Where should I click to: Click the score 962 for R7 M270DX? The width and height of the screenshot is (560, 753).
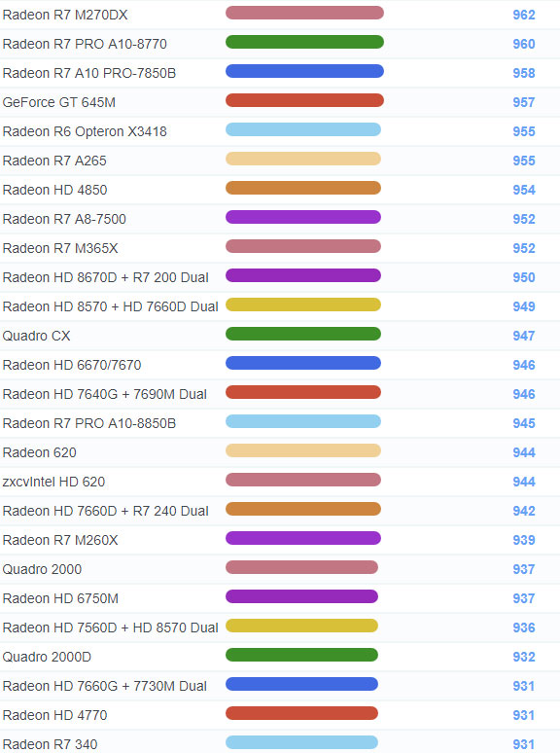[523, 15]
